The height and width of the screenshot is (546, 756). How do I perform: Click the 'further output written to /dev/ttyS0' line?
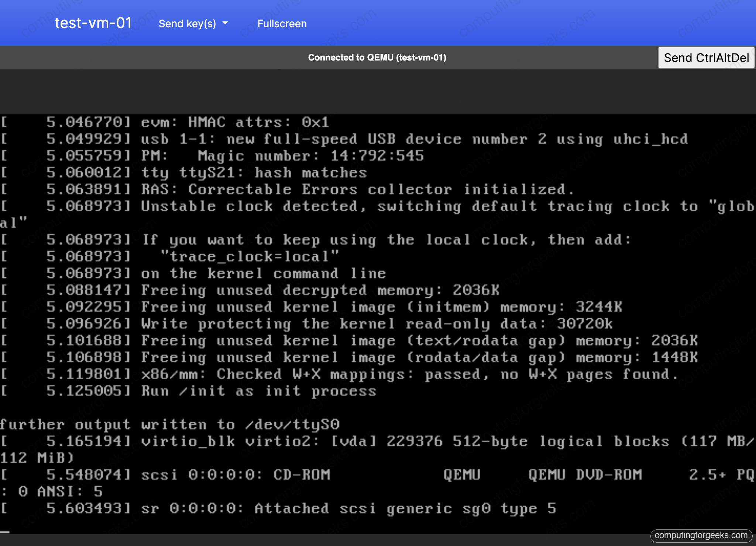pos(170,424)
